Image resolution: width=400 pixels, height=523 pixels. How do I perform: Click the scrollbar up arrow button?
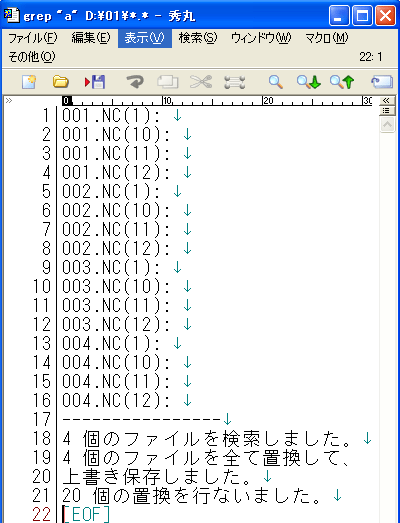tap(387, 125)
